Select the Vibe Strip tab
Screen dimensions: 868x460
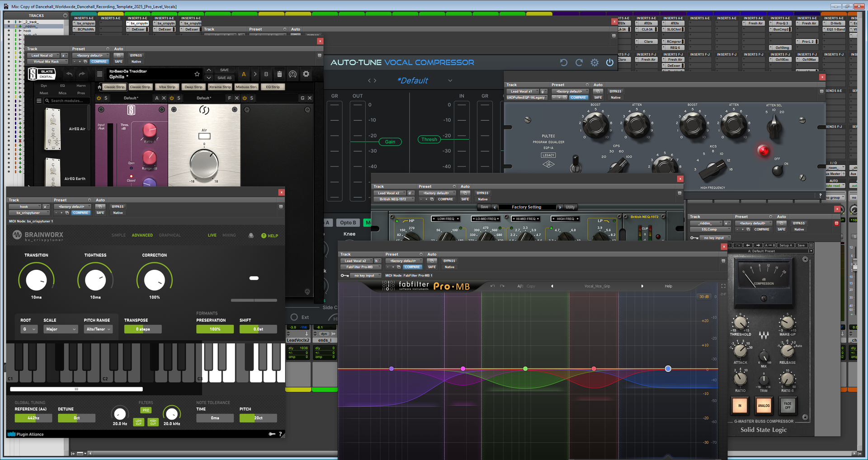(x=167, y=87)
